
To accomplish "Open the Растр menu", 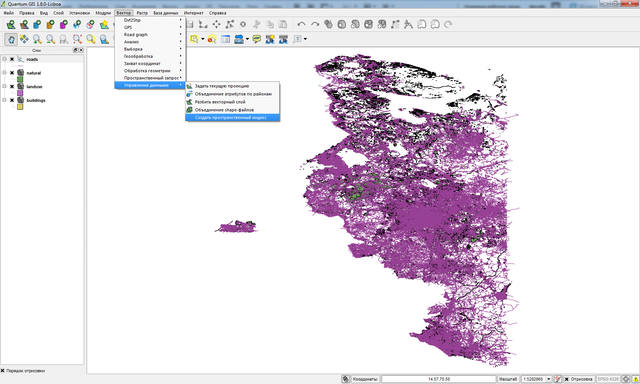I will (x=142, y=13).
